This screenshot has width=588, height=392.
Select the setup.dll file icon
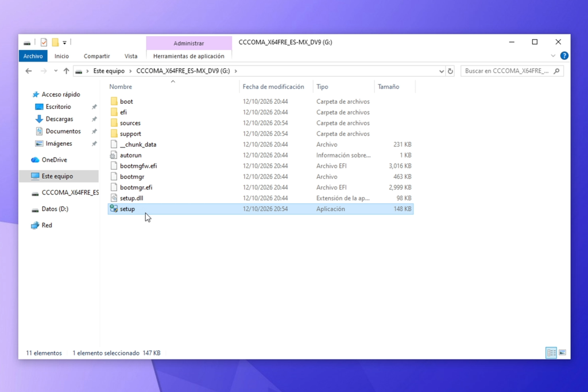click(114, 198)
